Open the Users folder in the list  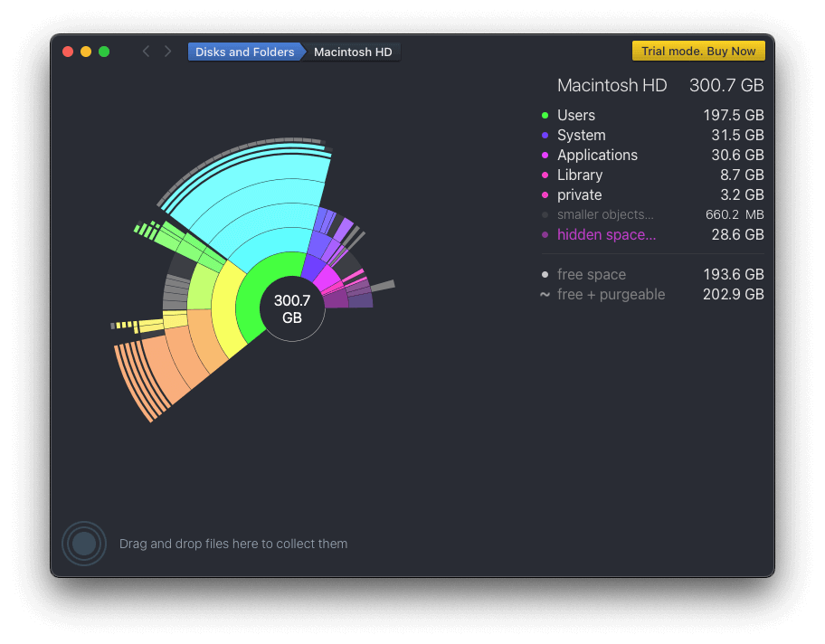pos(576,115)
